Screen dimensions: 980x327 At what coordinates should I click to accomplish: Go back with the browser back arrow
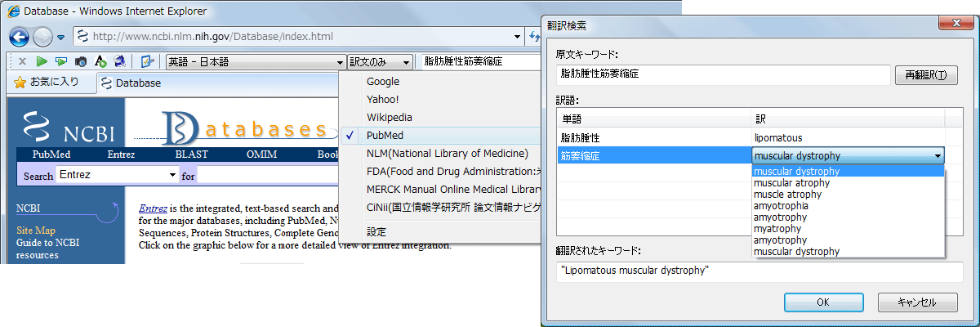coord(20,36)
